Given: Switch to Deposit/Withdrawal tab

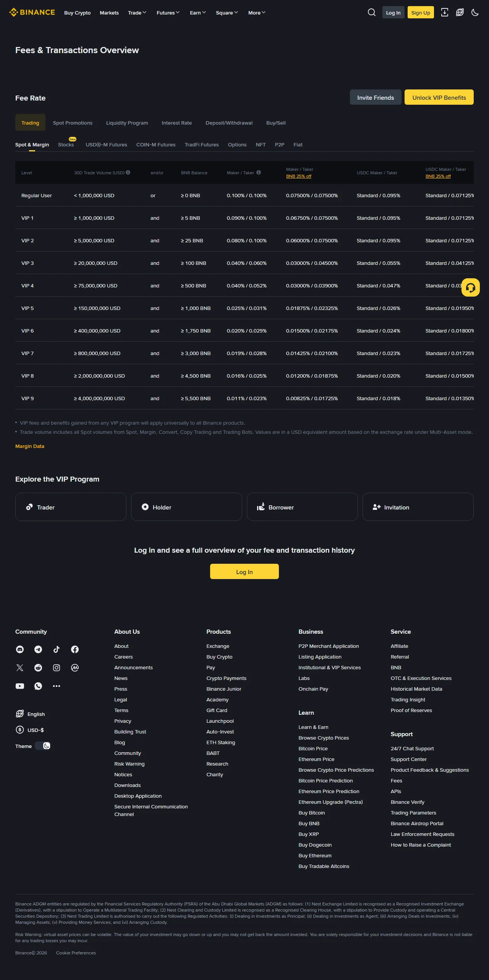Looking at the screenshot, I should [x=229, y=123].
